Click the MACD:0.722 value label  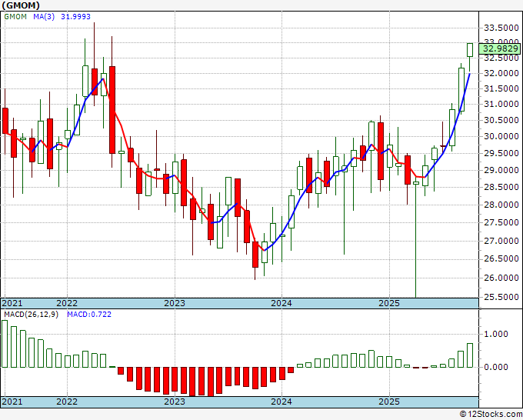(x=89, y=315)
